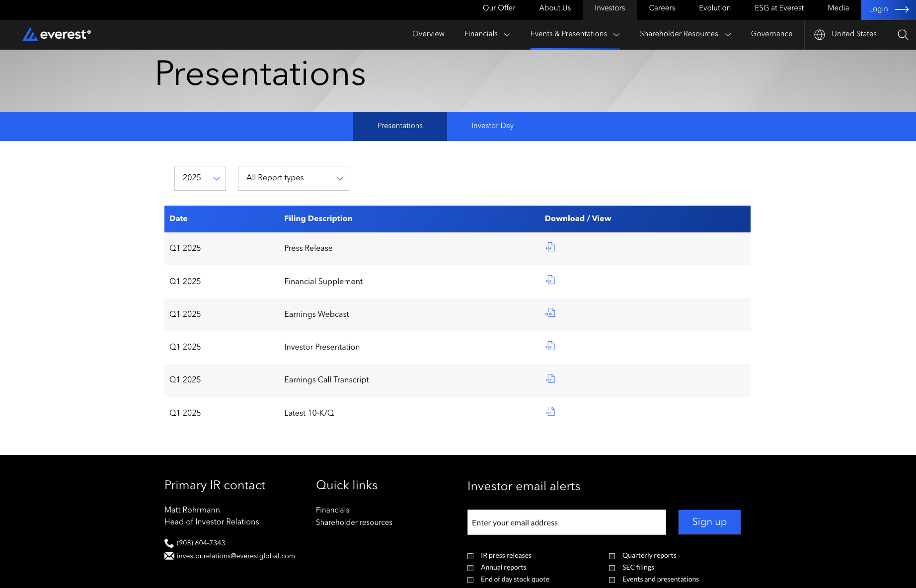
Task: Open the Overview menu item
Action: click(428, 34)
